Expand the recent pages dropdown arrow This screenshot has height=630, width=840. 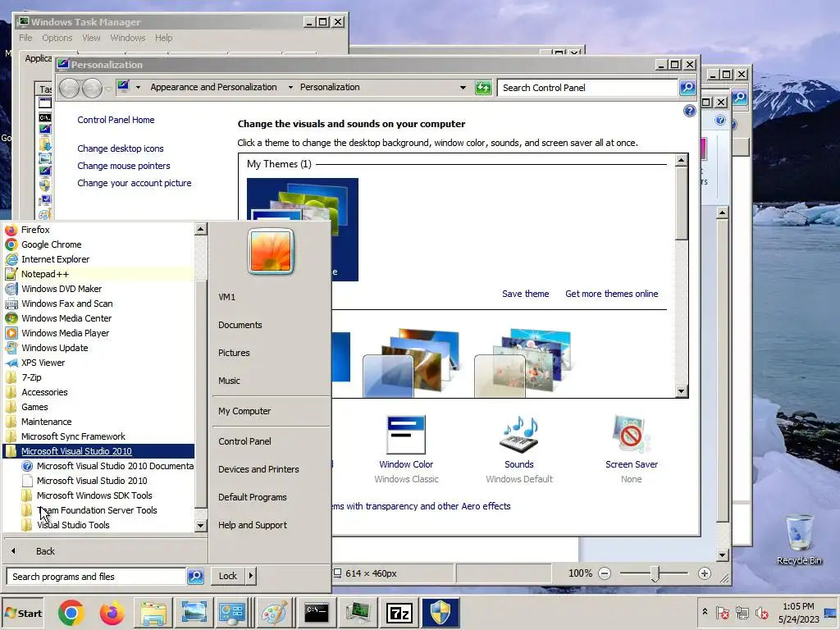[109, 88]
